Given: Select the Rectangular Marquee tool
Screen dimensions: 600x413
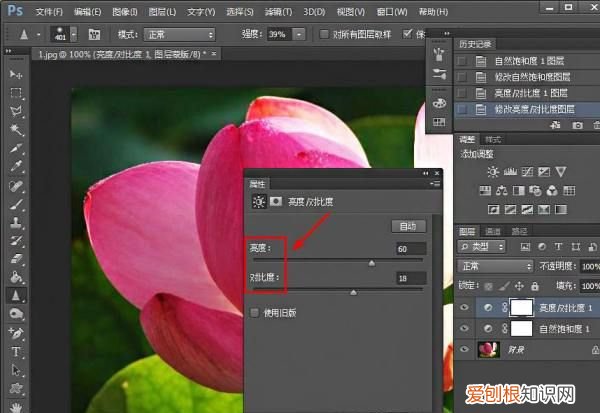Looking at the screenshot, I should [x=16, y=93].
